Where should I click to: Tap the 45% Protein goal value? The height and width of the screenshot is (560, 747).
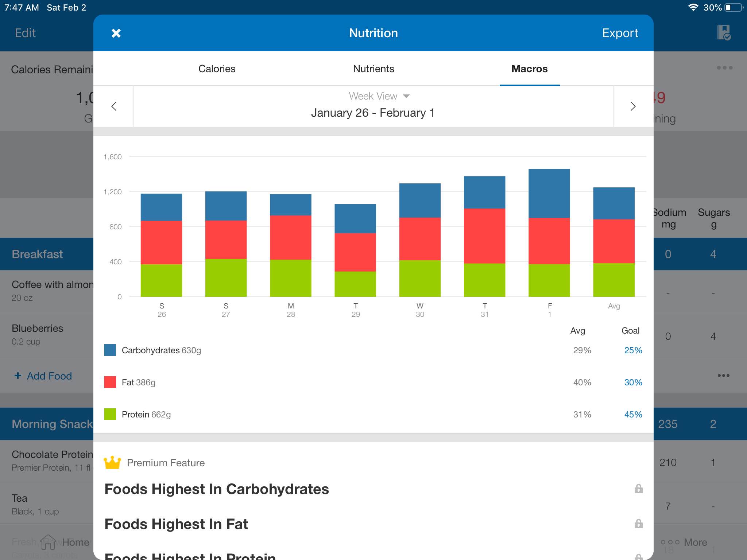click(633, 414)
